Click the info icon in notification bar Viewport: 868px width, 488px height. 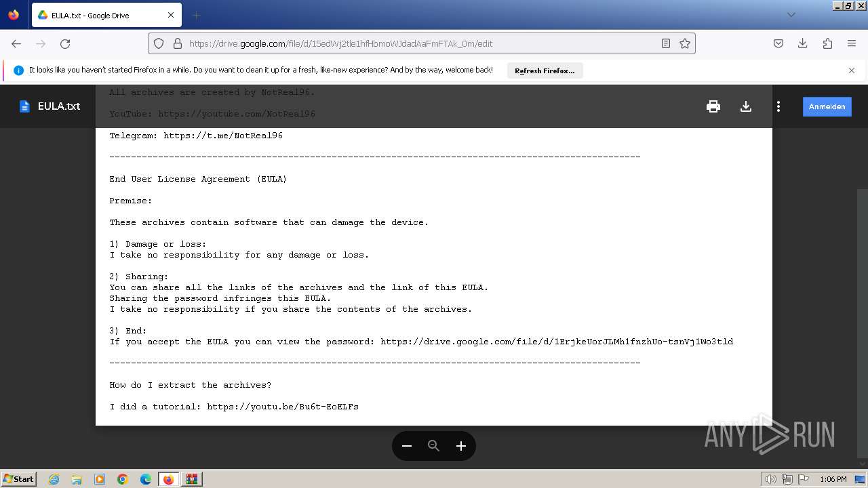[18, 70]
